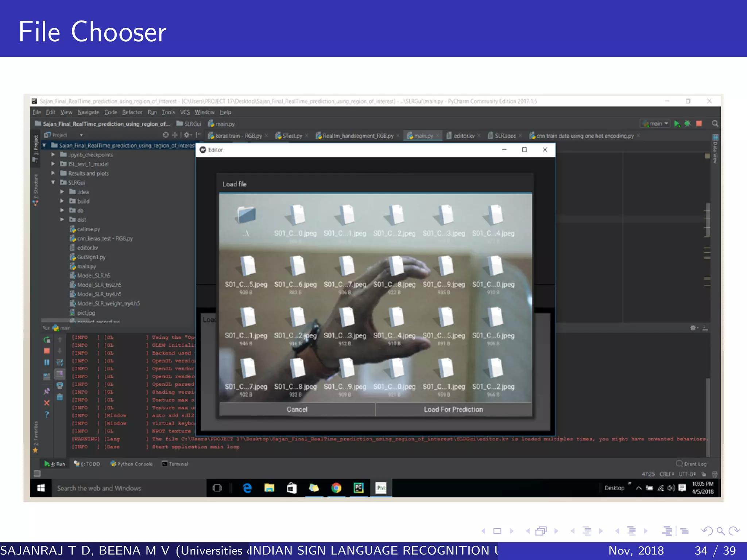This screenshot has height=560, width=747.
Task: Cancel the Load file dialog
Action: pos(297,409)
